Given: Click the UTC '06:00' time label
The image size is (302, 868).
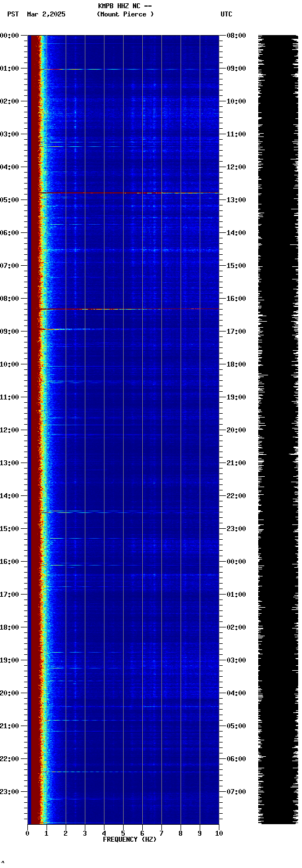Looking at the screenshot, I should pos(236,759).
